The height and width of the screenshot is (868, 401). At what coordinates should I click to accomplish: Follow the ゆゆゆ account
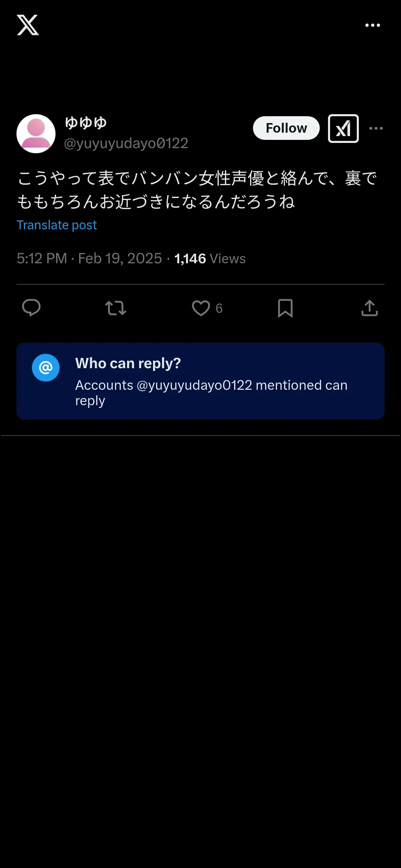(x=286, y=128)
